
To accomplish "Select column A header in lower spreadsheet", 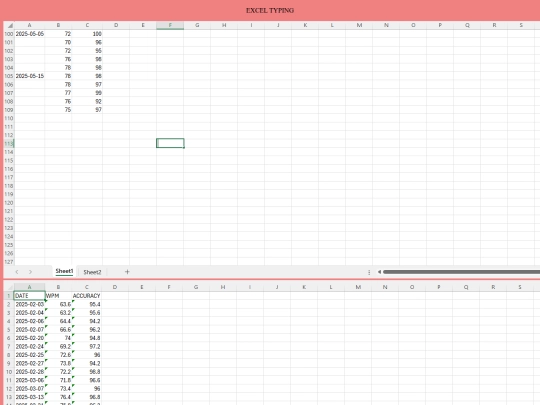I will (x=29, y=287).
